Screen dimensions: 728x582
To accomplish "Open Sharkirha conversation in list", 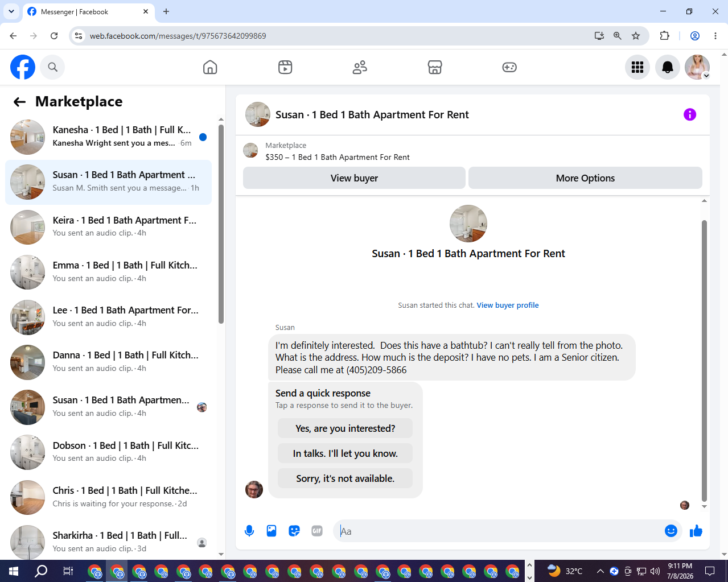I will tap(108, 542).
